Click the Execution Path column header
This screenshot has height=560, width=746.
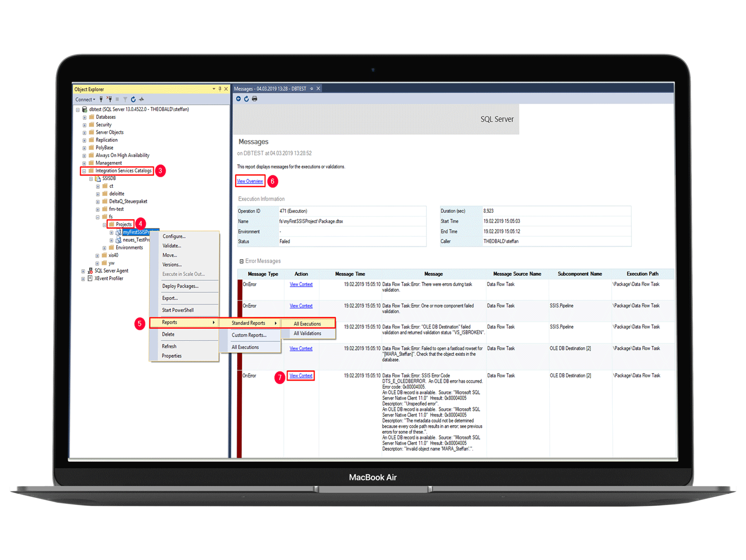[x=643, y=274]
